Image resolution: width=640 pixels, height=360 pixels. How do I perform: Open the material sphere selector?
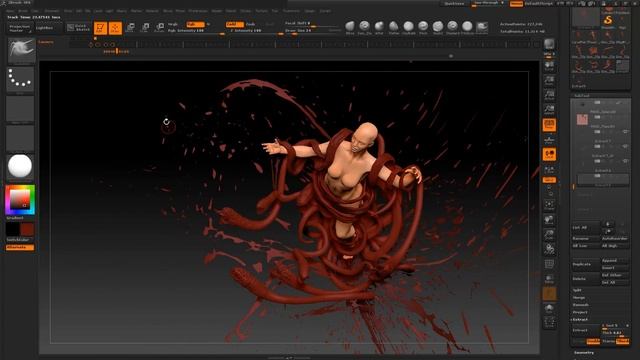pos(20,167)
